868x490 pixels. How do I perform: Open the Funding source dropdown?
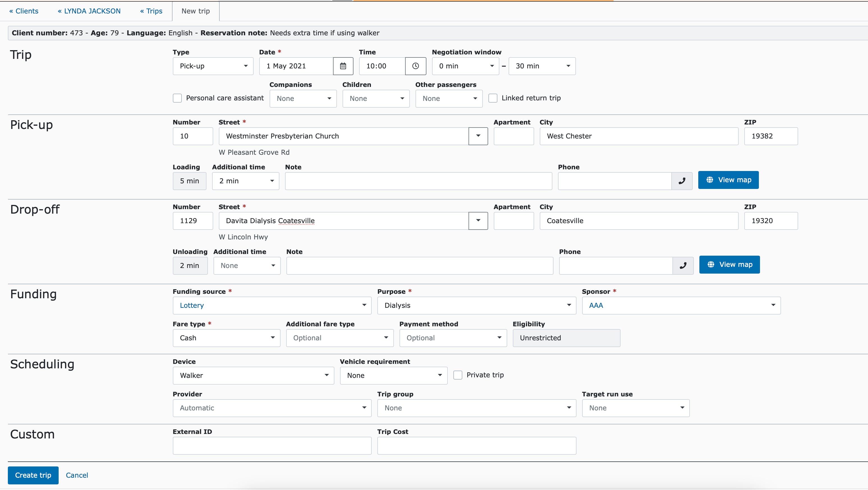272,306
